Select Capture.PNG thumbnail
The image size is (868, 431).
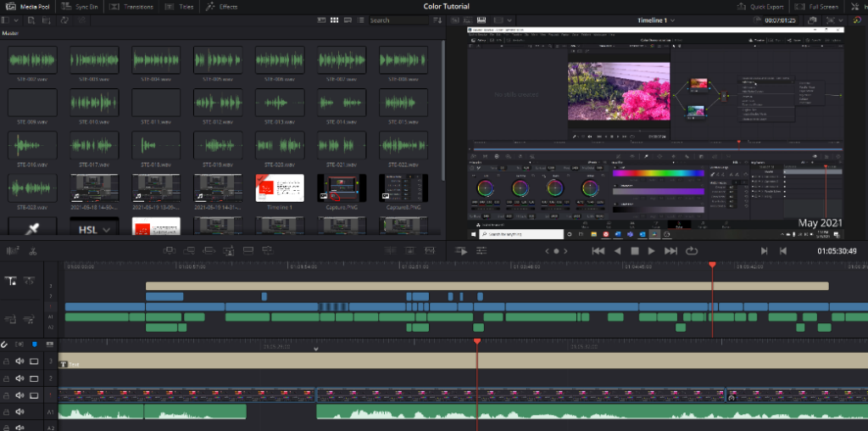click(x=342, y=188)
